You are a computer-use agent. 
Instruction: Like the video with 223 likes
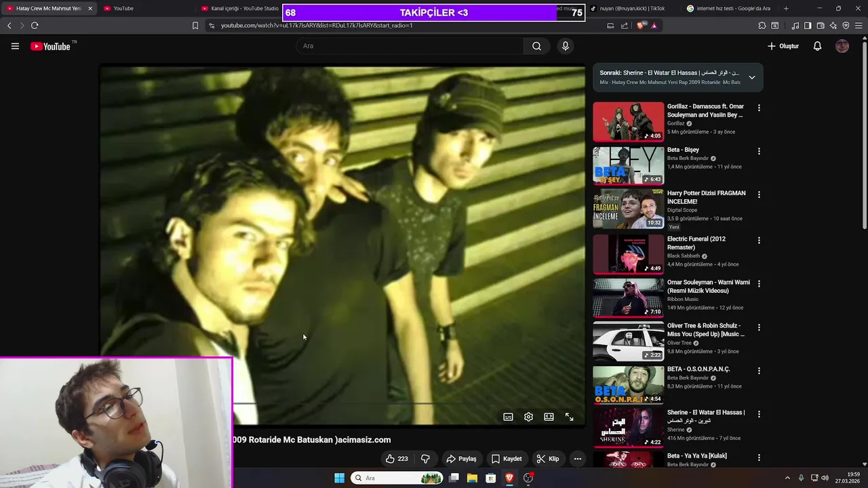tap(397, 459)
